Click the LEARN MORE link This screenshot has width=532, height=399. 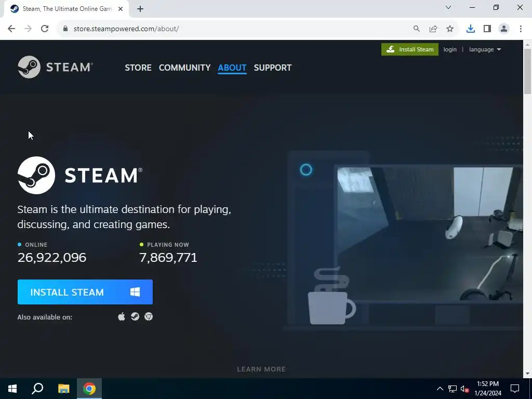click(261, 369)
